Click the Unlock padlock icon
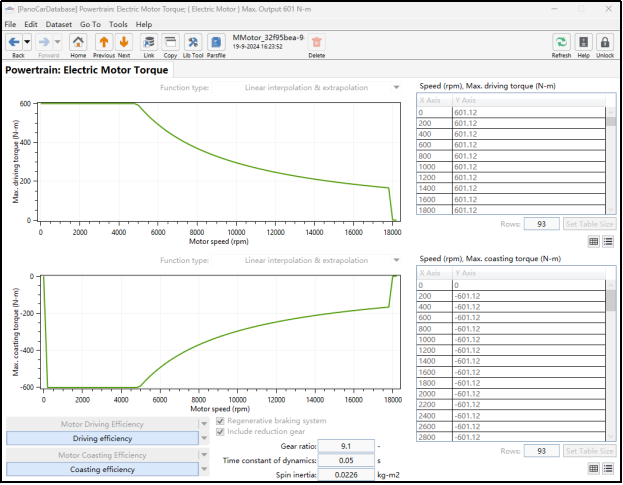This screenshot has width=623, height=485. tap(605, 42)
